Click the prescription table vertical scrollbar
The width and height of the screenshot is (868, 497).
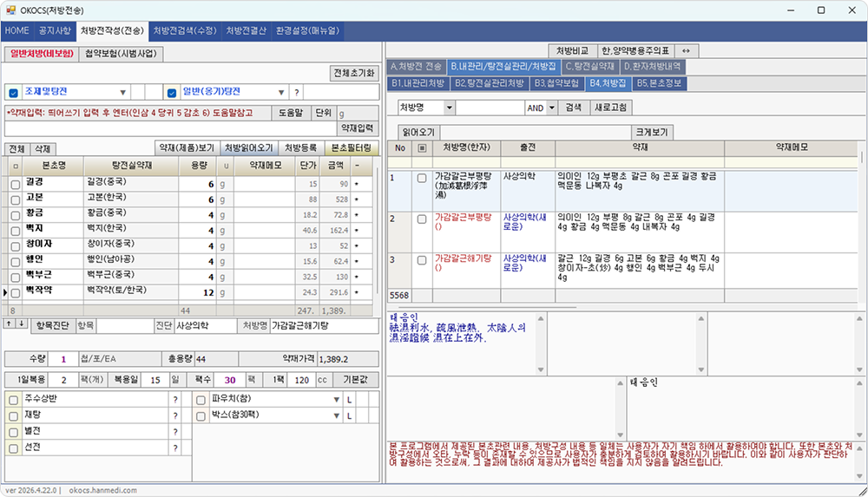(x=862, y=221)
